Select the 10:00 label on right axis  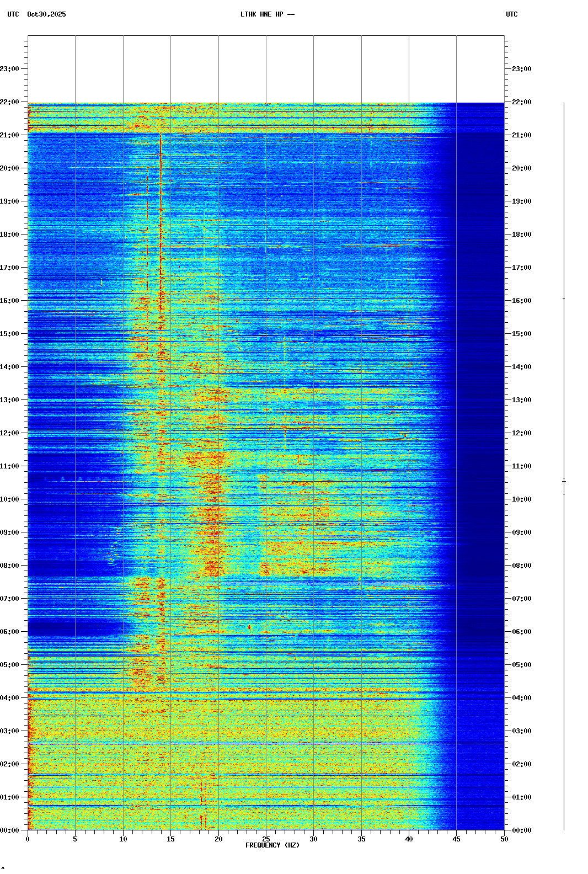click(521, 499)
